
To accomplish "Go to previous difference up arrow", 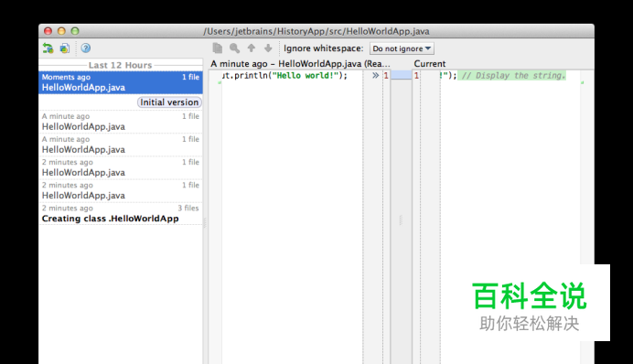I will (x=252, y=48).
